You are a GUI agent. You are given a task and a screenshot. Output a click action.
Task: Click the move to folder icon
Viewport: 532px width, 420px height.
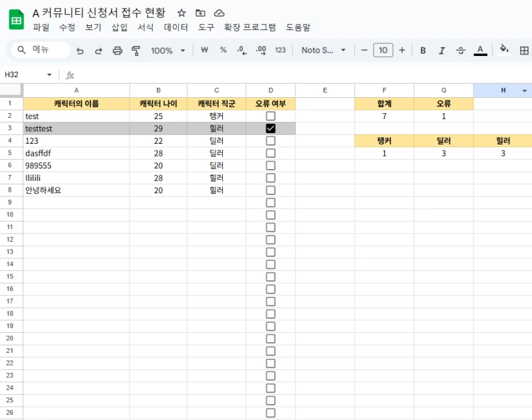tap(200, 13)
